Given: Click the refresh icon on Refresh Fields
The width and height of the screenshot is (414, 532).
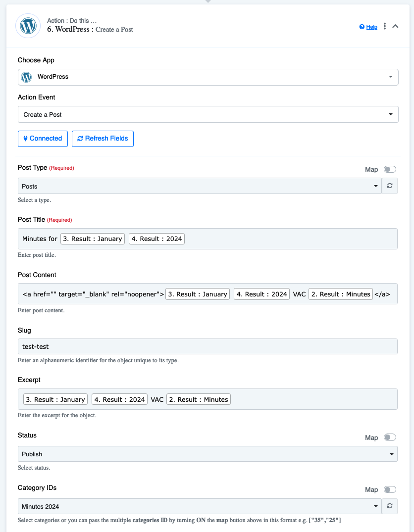Looking at the screenshot, I should [80, 139].
